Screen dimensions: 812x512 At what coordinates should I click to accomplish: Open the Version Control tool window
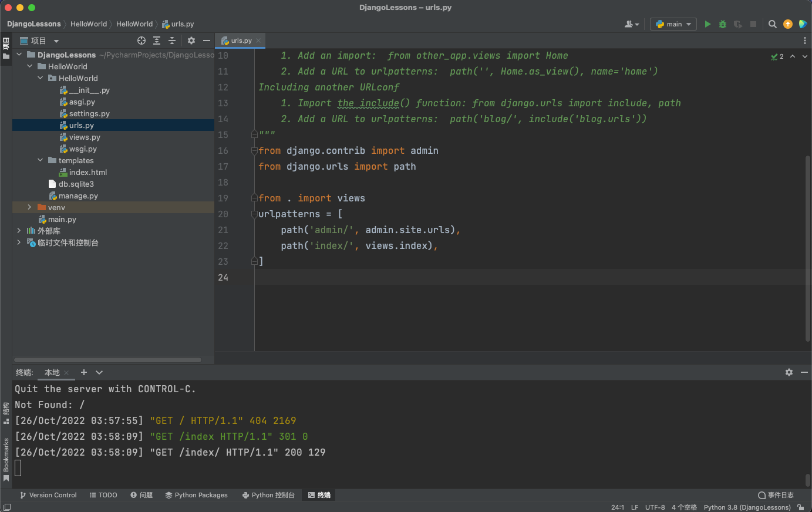(48, 495)
